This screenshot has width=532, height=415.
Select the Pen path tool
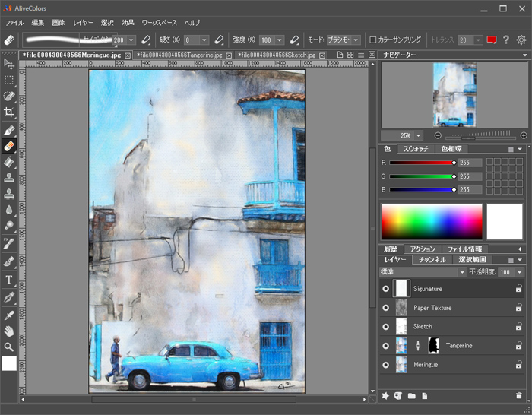pos(9,298)
